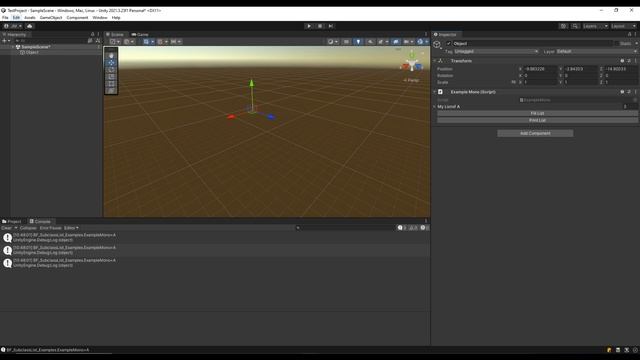
Task: Select the Rect tool in Scene overlay
Action: [x=111, y=84]
